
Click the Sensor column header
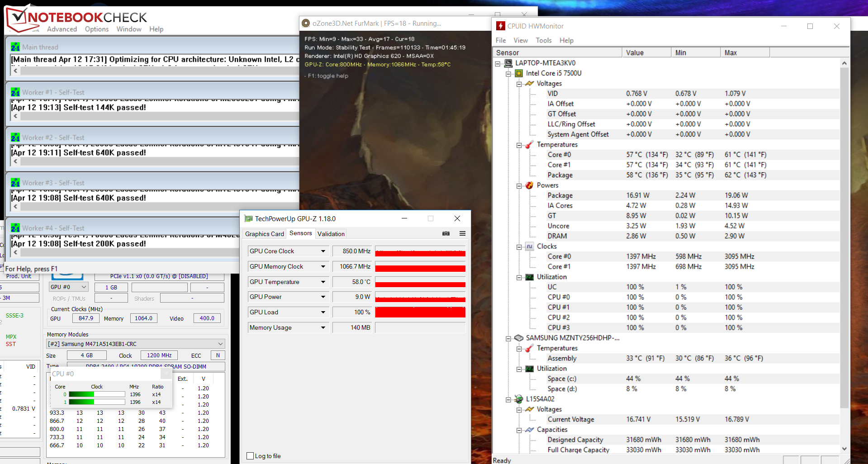557,53
